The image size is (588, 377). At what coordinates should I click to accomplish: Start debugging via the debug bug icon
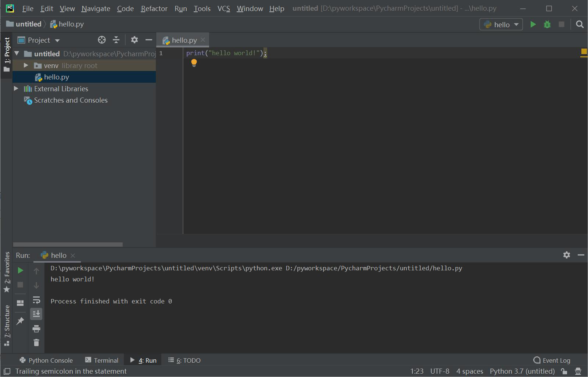pos(547,24)
